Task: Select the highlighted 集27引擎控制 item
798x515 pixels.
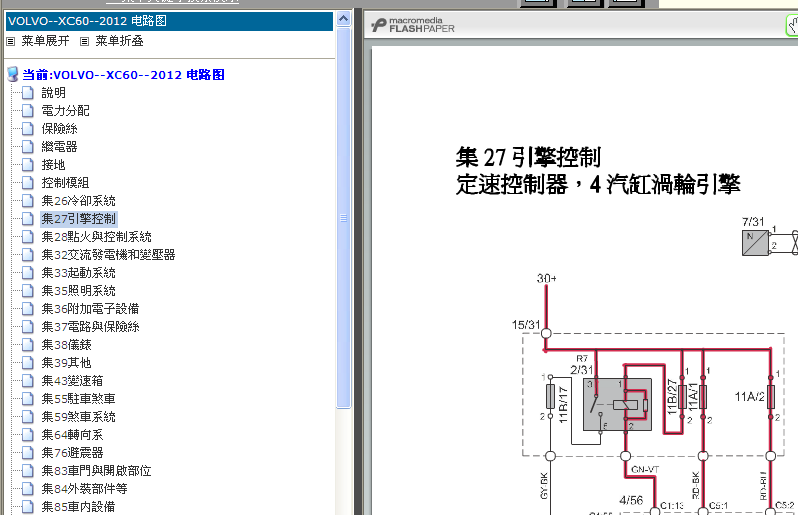Action: click(x=78, y=219)
